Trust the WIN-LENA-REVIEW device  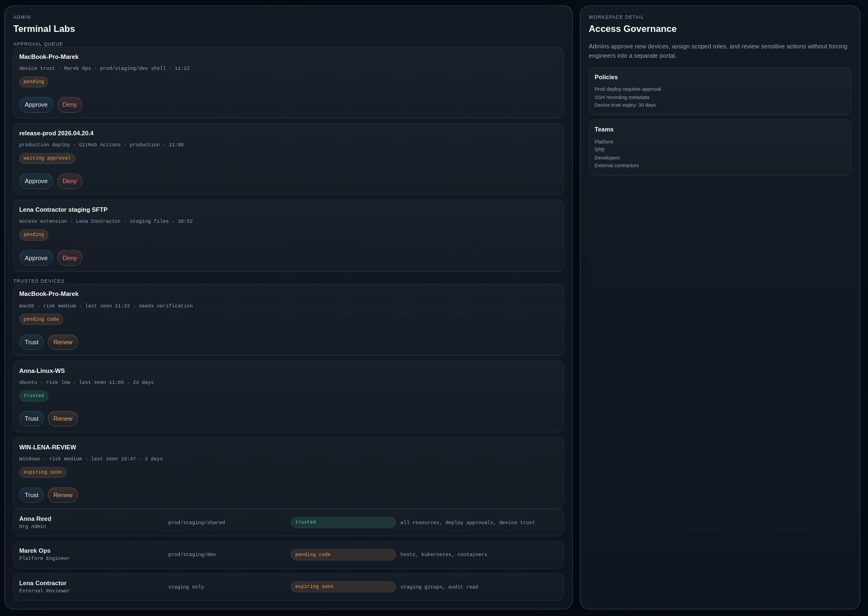(31, 495)
